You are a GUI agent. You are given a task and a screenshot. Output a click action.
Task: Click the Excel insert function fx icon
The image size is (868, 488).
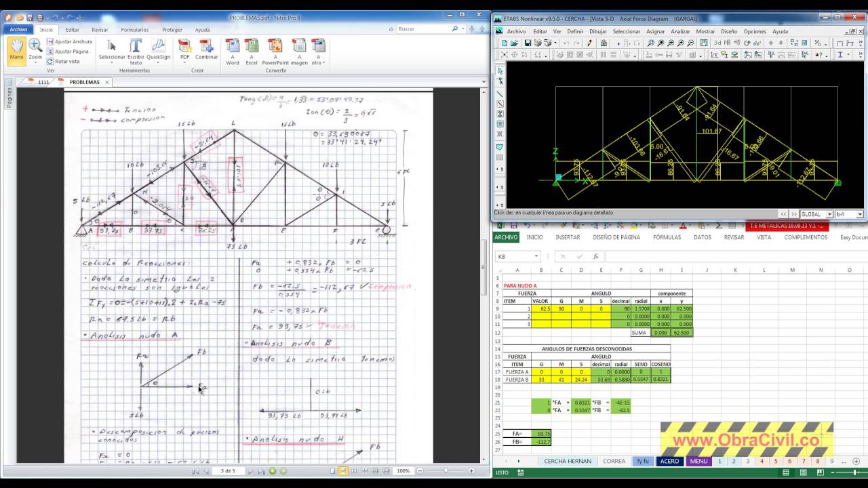[x=596, y=256]
